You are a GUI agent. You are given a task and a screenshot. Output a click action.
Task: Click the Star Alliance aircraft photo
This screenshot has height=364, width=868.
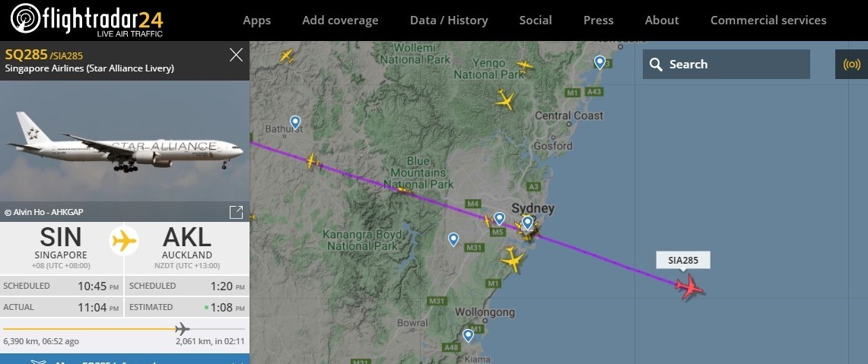tap(125, 141)
